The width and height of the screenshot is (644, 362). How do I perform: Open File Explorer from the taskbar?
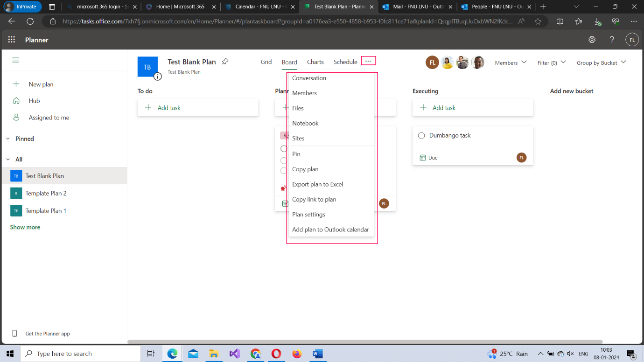click(x=214, y=354)
